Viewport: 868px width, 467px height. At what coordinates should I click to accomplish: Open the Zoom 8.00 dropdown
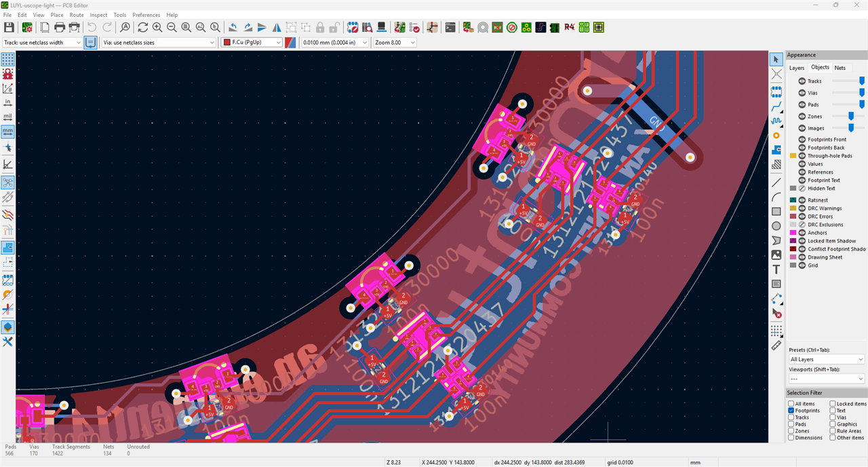click(x=394, y=42)
